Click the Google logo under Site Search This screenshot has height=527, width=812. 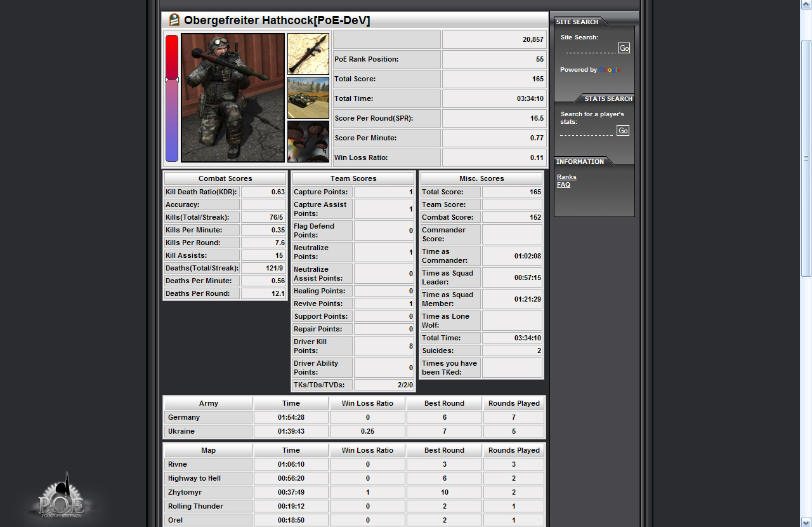click(x=610, y=70)
